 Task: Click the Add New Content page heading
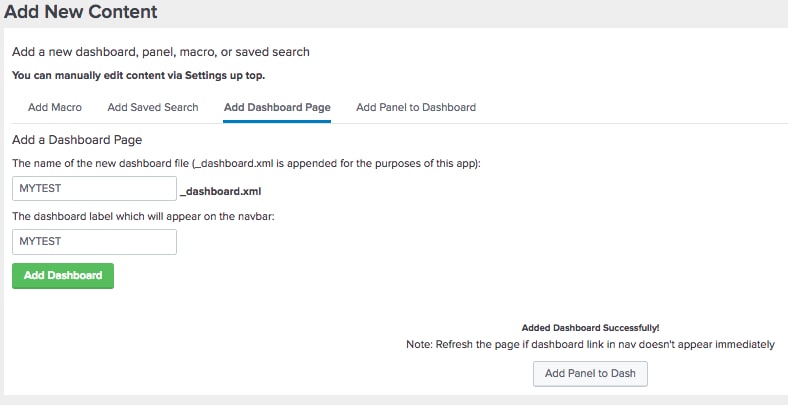(x=80, y=11)
